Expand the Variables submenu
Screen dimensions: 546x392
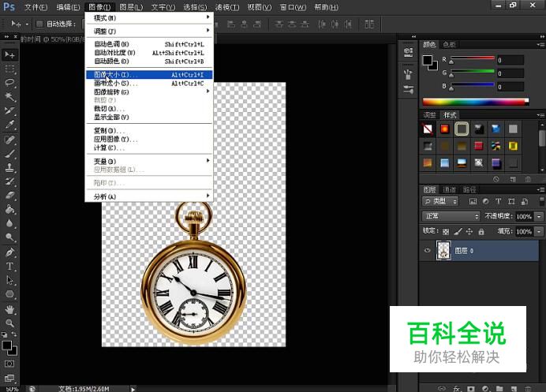(149, 161)
